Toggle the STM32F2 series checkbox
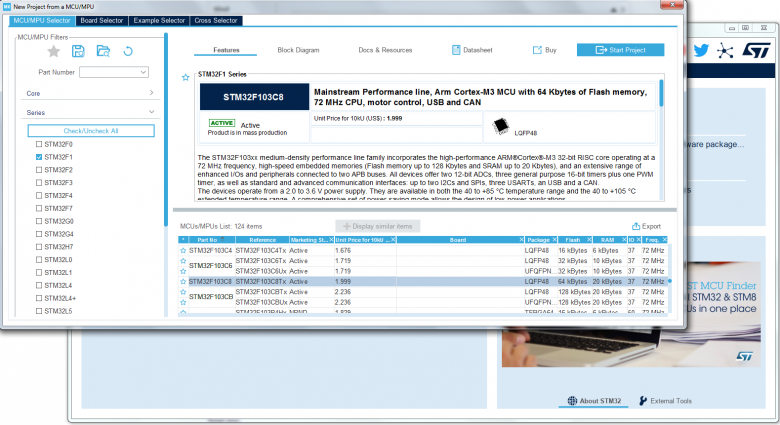780x425 pixels. point(39,170)
